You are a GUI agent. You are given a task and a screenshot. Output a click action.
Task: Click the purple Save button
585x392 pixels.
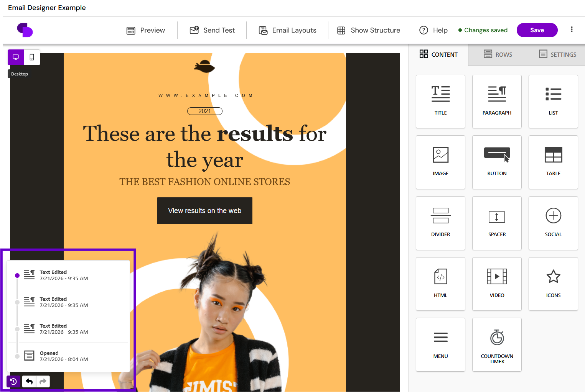point(537,30)
